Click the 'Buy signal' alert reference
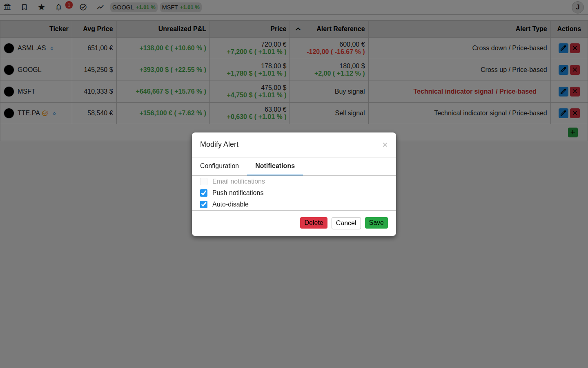The height and width of the screenshot is (368, 588). click(350, 92)
